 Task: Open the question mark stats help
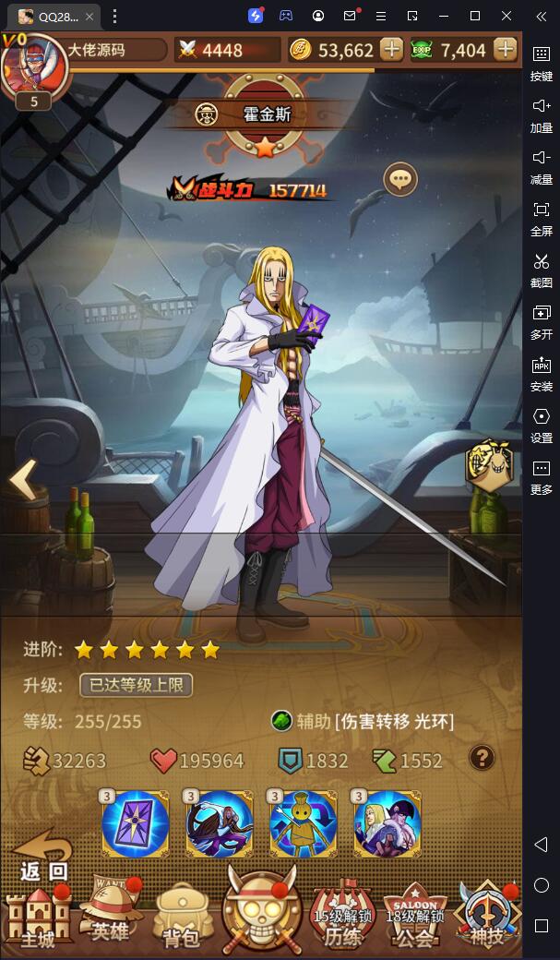pos(482,758)
